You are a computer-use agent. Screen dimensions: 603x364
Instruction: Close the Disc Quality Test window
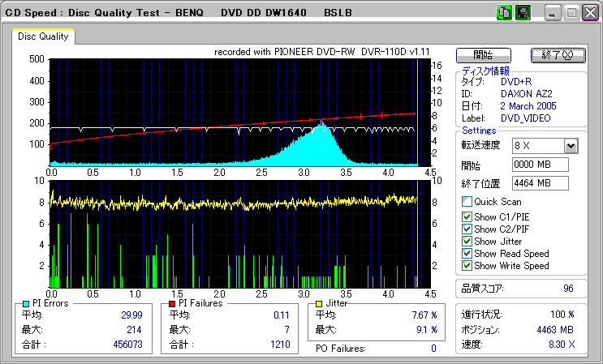coord(588,12)
